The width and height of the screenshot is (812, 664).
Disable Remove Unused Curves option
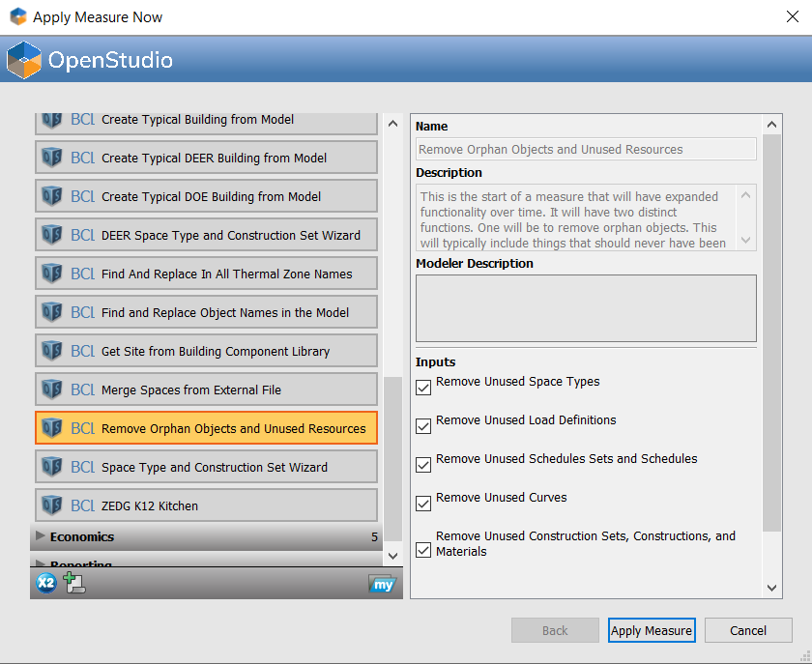(x=423, y=505)
